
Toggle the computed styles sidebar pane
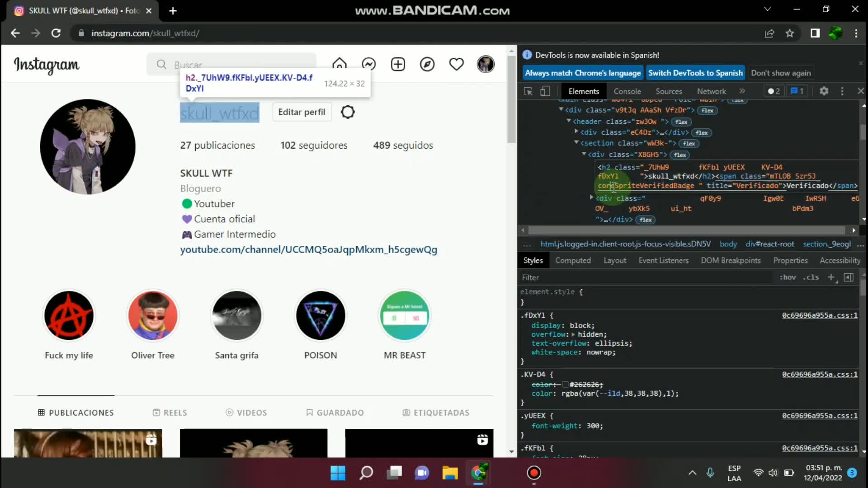pyautogui.click(x=849, y=277)
